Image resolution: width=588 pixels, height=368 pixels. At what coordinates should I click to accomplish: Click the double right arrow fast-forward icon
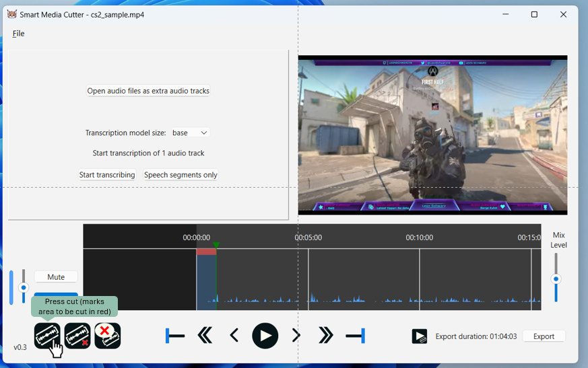325,336
